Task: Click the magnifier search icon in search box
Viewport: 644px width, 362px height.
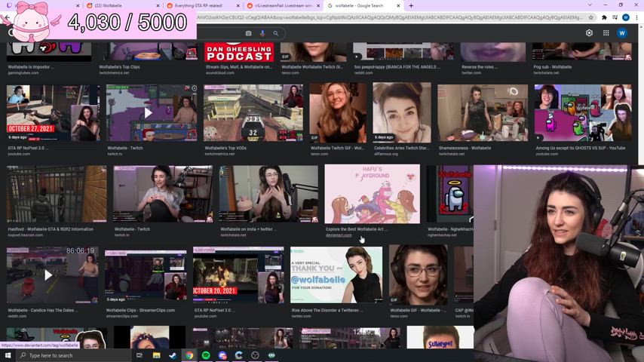Action: click(275, 33)
